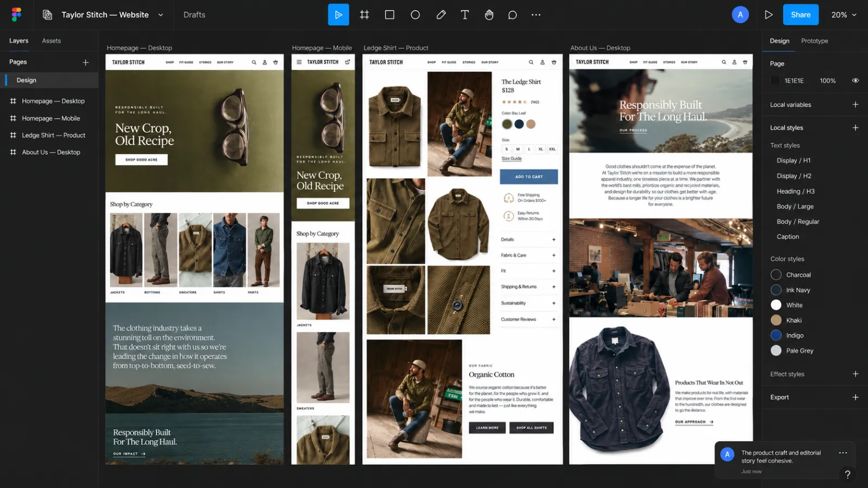Open the 20% zoom level dropdown
The image size is (868, 488).
[x=844, y=15]
